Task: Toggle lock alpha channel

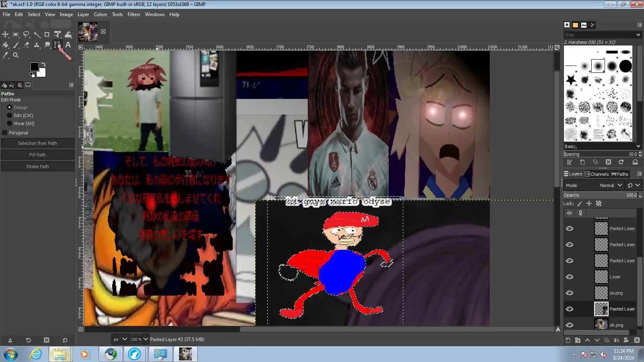Action: [599, 204]
